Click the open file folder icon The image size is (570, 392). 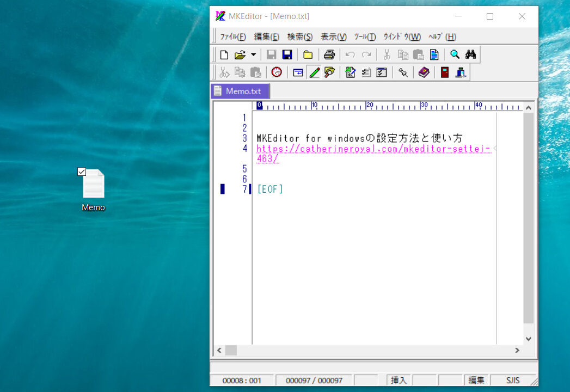pyautogui.click(x=240, y=54)
